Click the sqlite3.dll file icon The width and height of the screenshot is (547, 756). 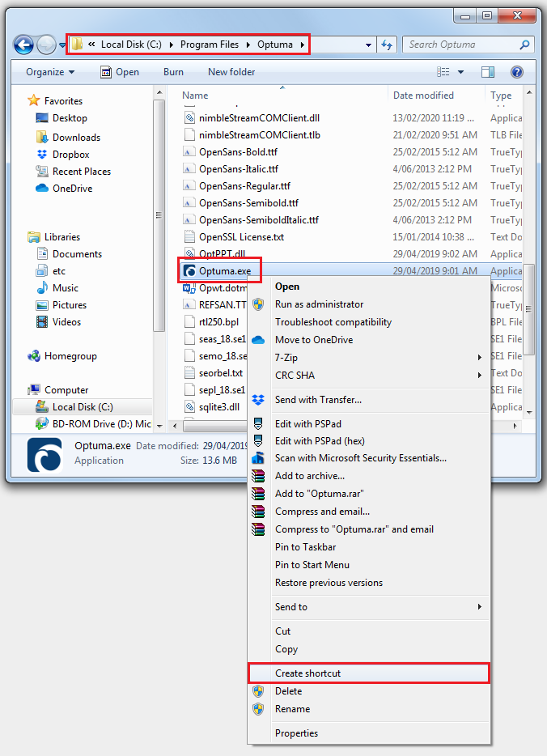[190, 407]
